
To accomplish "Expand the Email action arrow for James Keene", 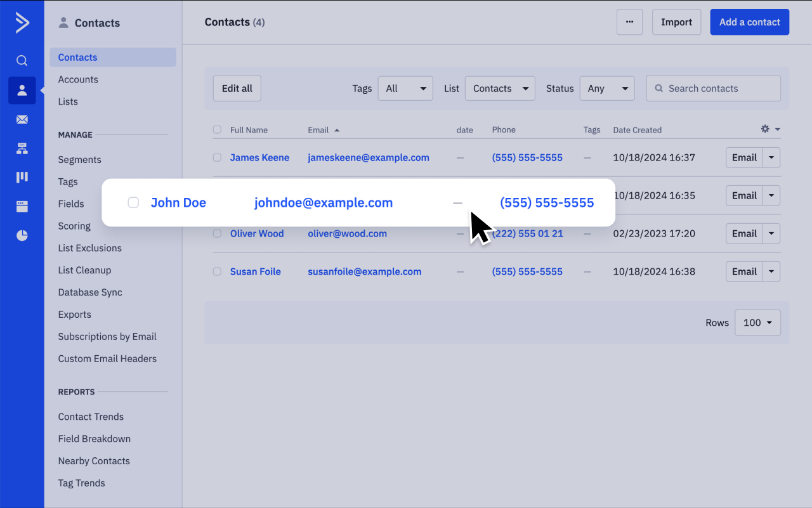I will tap(771, 157).
